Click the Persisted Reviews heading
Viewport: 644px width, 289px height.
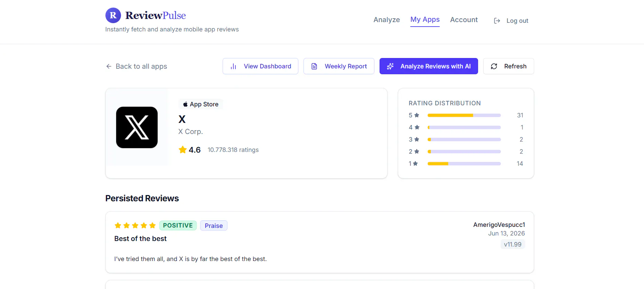tap(142, 198)
